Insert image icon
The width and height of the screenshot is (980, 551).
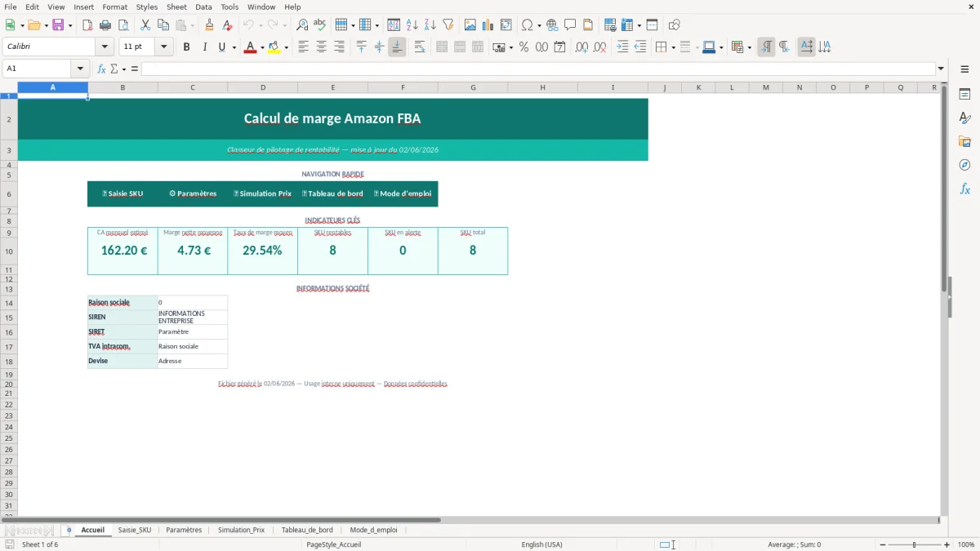click(470, 25)
